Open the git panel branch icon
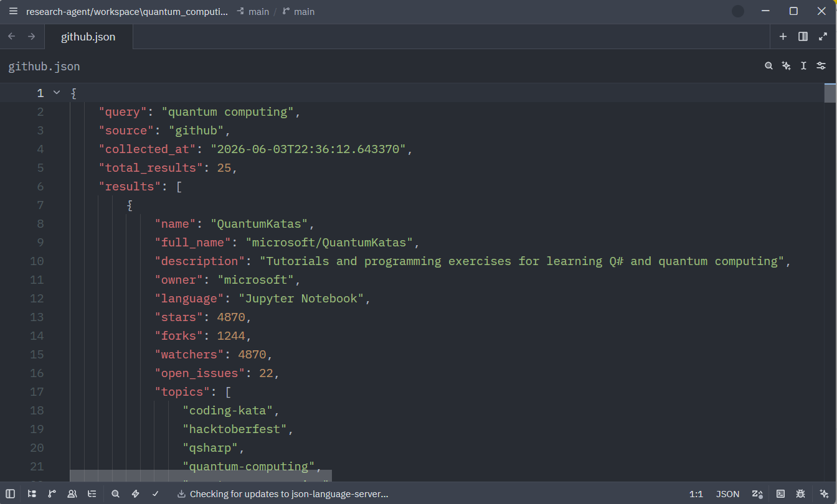 [x=52, y=494]
